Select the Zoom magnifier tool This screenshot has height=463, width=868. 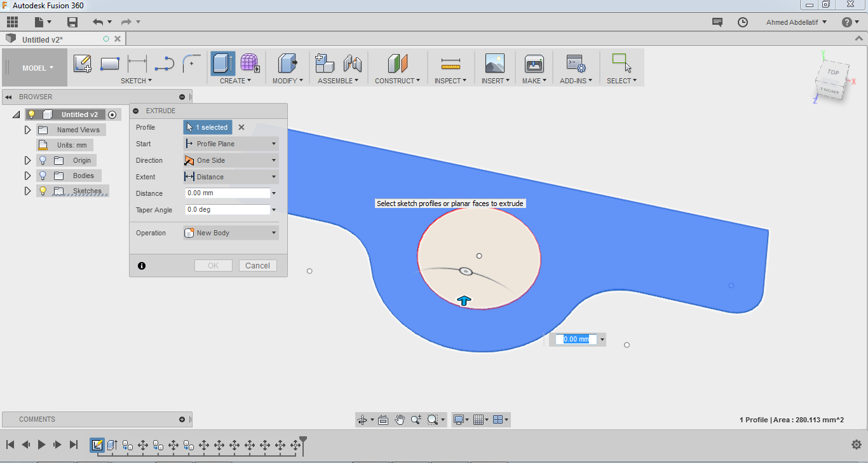click(x=416, y=420)
